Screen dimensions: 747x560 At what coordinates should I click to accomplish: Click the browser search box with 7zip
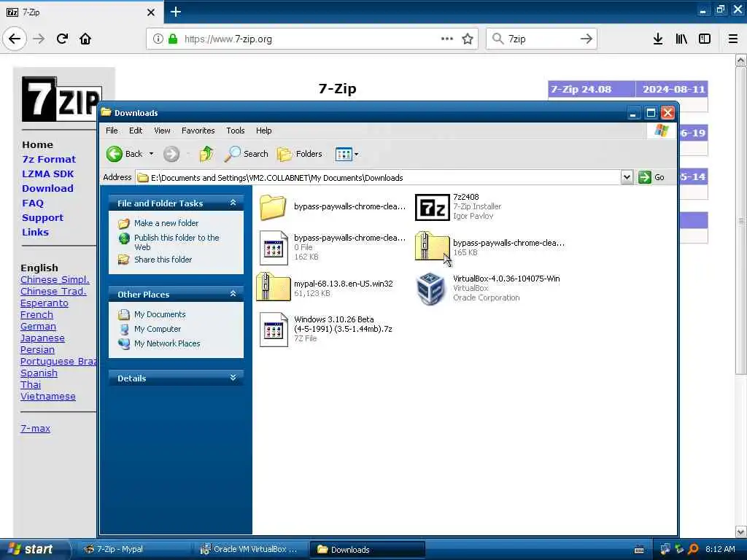click(541, 39)
